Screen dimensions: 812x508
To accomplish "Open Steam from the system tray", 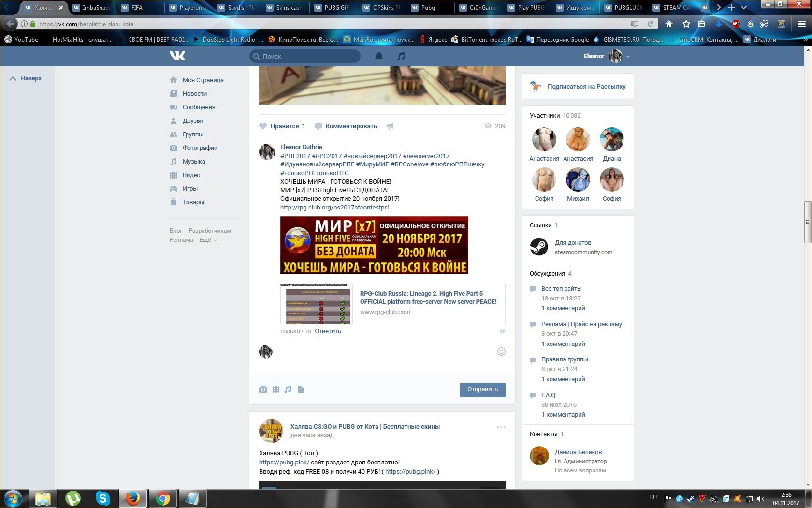I will [x=691, y=498].
